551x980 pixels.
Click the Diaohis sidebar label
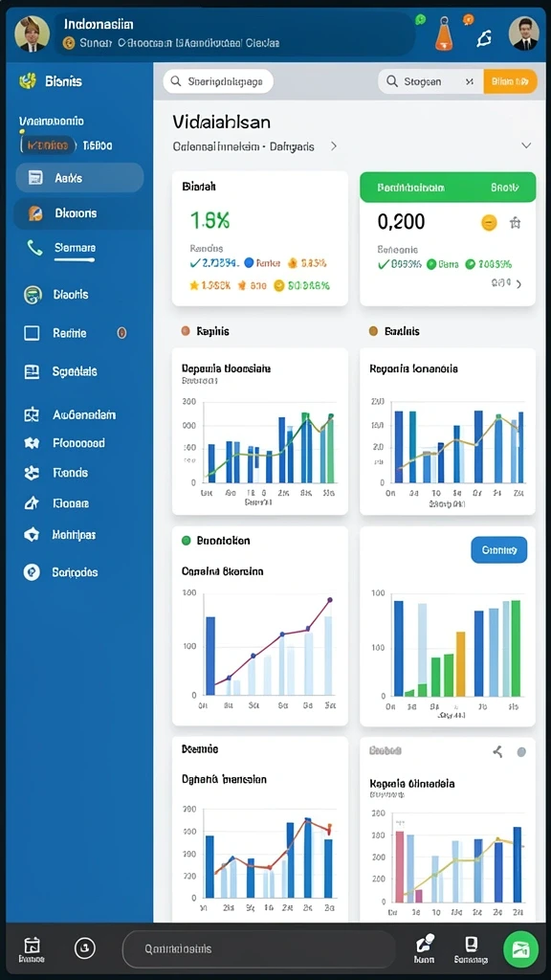point(71,295)
